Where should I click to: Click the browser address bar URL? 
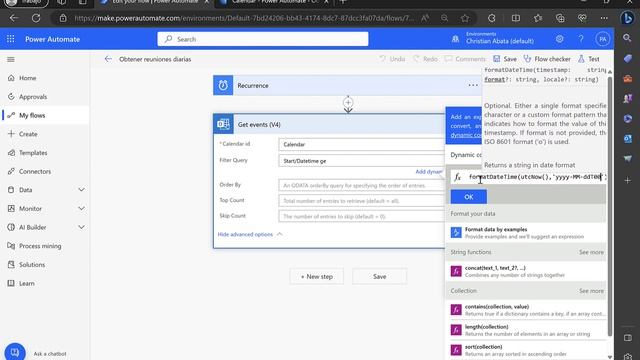coord(244,18)
